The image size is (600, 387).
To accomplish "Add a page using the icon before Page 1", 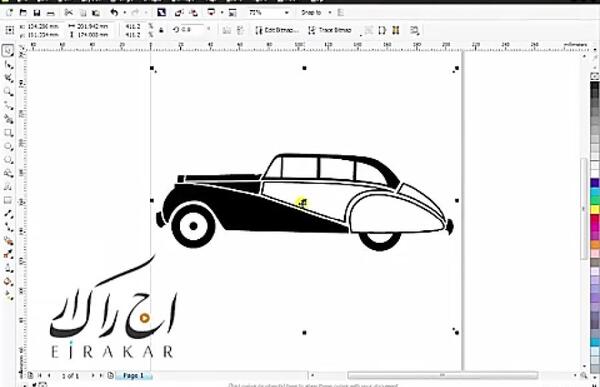I will point(110,376).
